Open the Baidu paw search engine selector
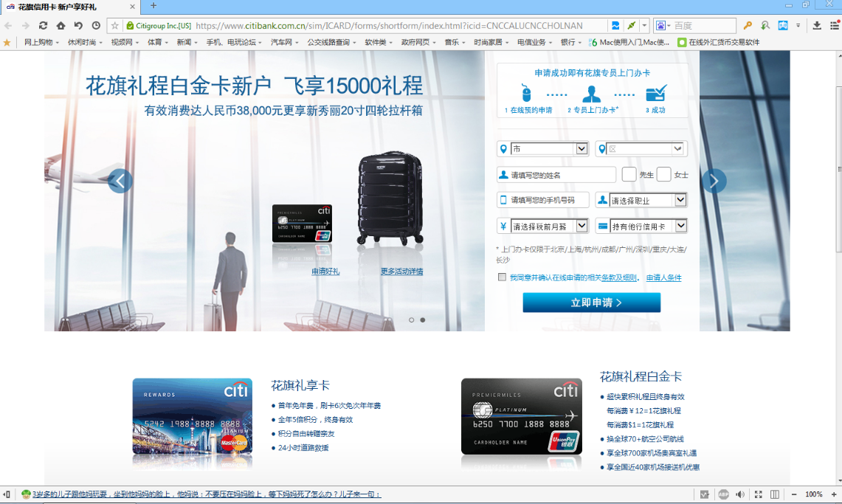 (663, 26)
